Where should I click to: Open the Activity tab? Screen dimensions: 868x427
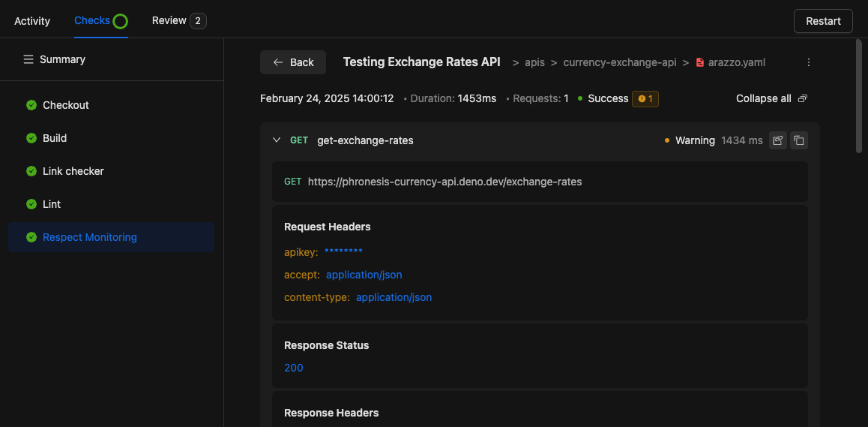[32, 21]
